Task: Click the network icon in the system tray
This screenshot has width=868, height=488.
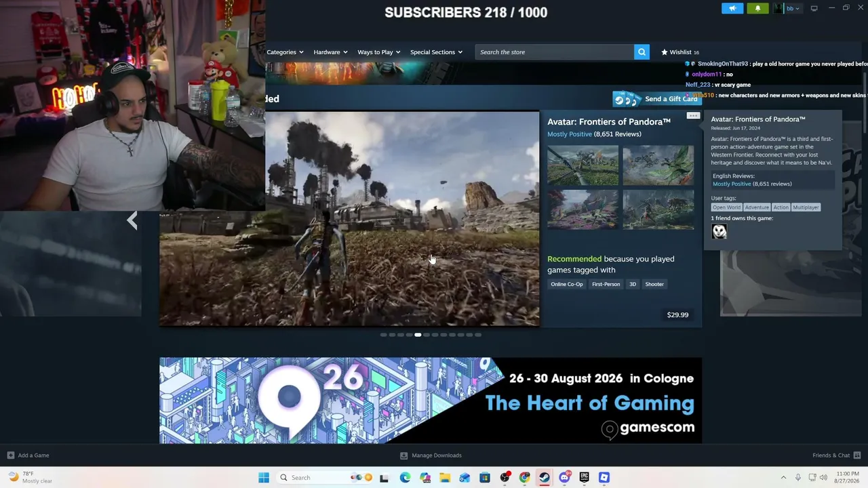Action: (x=812, y=477)
